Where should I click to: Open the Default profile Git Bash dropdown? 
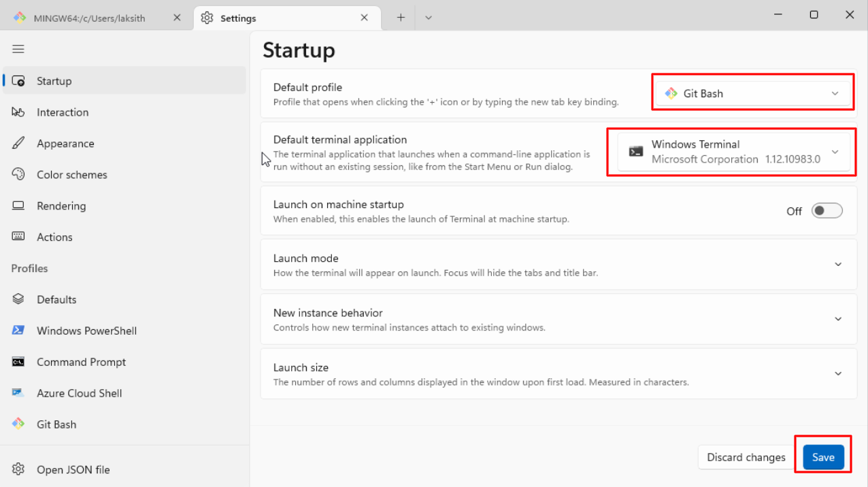[752, 94]
